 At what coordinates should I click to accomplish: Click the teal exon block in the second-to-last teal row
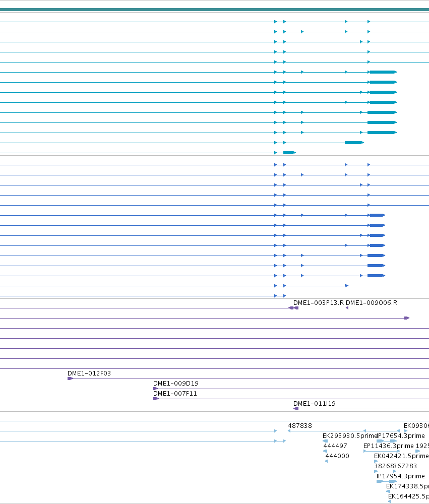pyautogui.click(x=354, y=143)
